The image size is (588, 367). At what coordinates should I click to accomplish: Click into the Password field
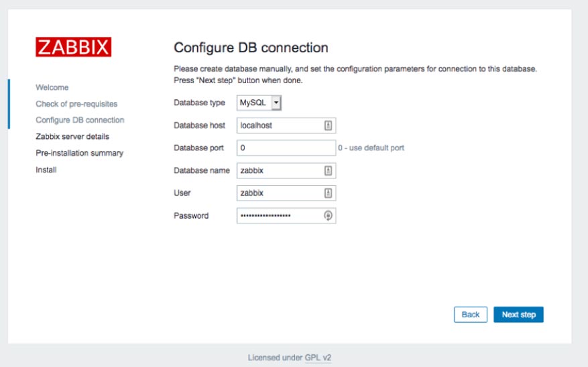(x=286, y=216)
